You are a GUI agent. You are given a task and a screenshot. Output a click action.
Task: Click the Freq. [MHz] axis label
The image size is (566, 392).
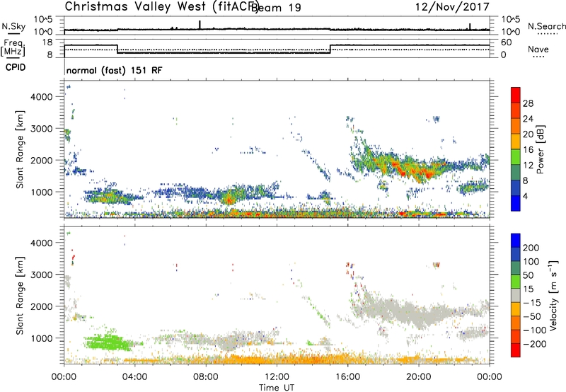point(13,47)
